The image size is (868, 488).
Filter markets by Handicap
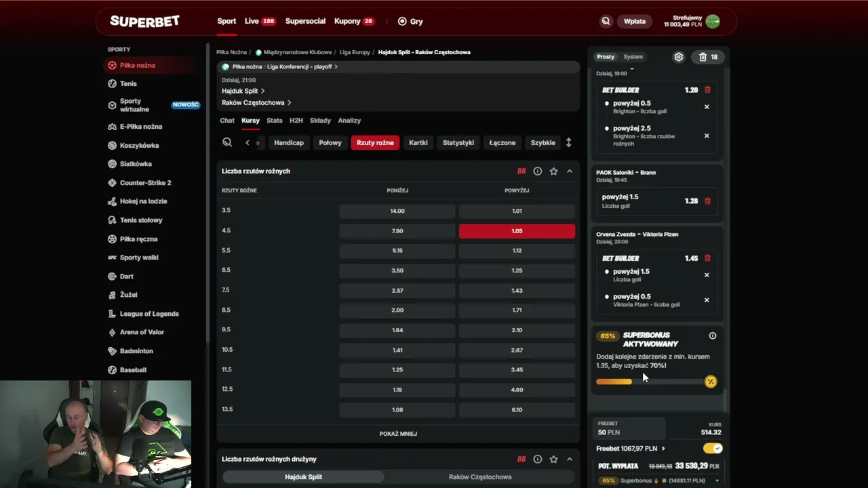(289, 142)
